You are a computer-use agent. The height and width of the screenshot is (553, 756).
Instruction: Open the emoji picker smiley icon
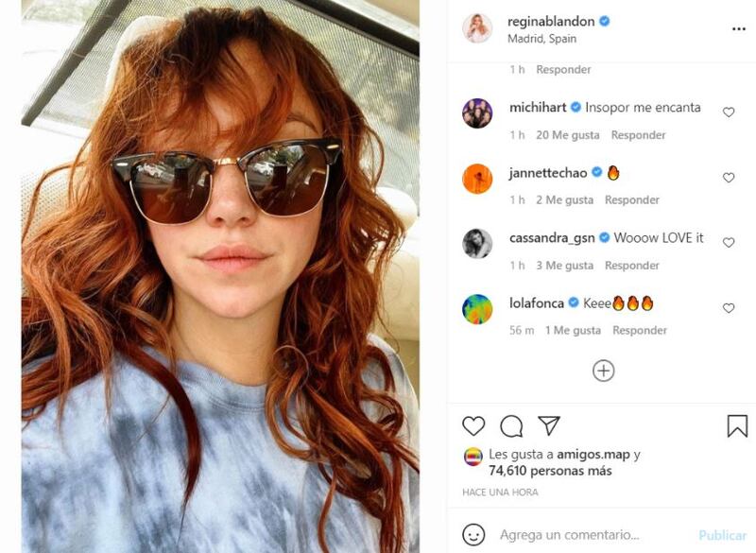473,535
